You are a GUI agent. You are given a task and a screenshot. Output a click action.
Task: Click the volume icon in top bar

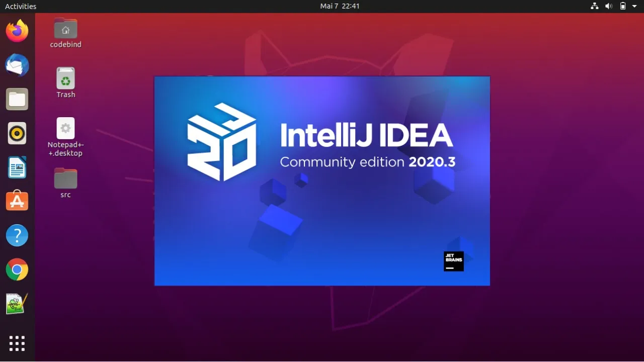point(609,7)
